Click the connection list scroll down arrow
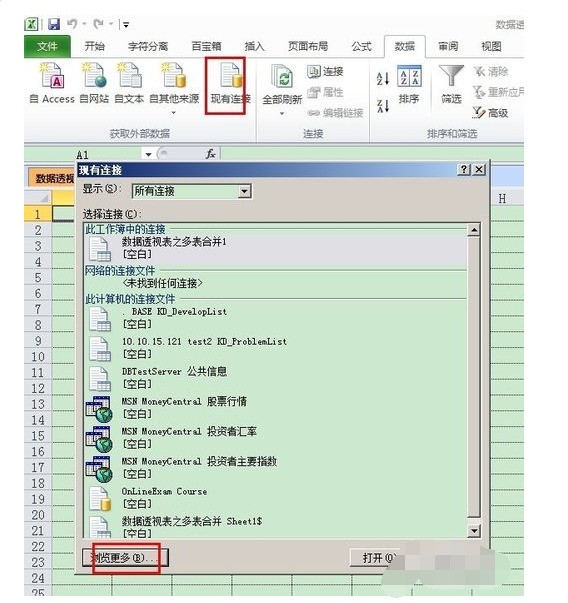 pos(474,531)
